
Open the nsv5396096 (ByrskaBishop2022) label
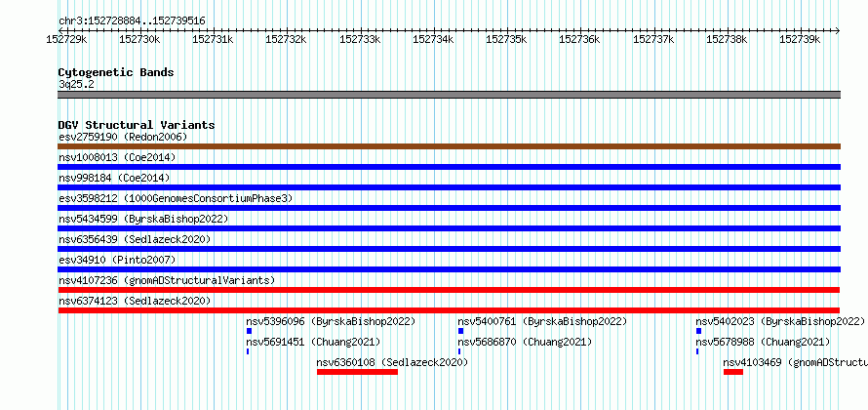point(331,321)
